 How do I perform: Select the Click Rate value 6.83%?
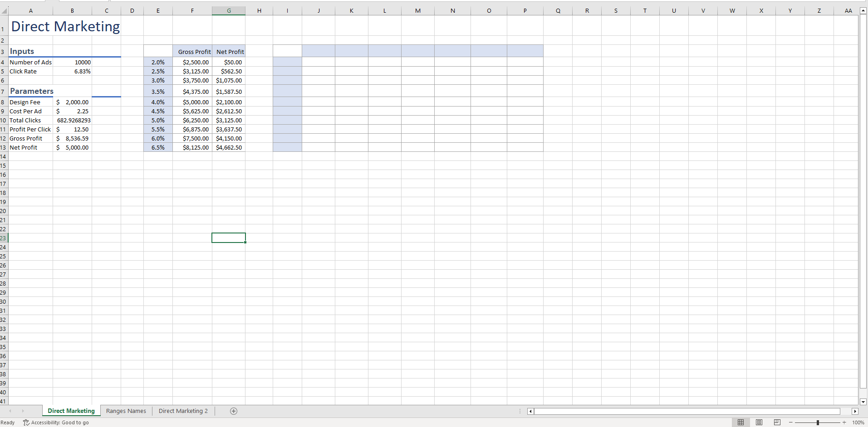pyautogui.click(x=72, y=71)
